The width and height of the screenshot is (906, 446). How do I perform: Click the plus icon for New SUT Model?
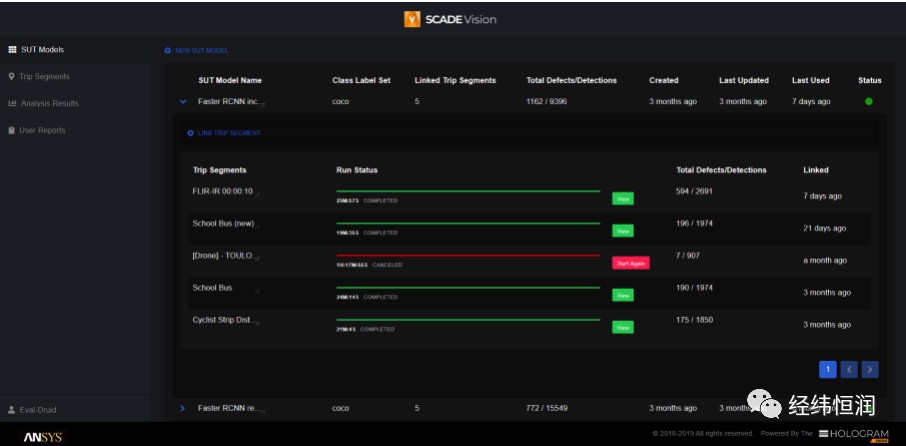[168, 51]
